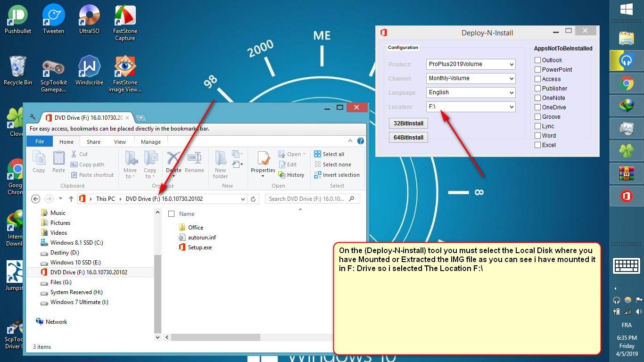Open the UltraISO desktop shortcut
Screen dimensions: 644x362
coord(89,19)
